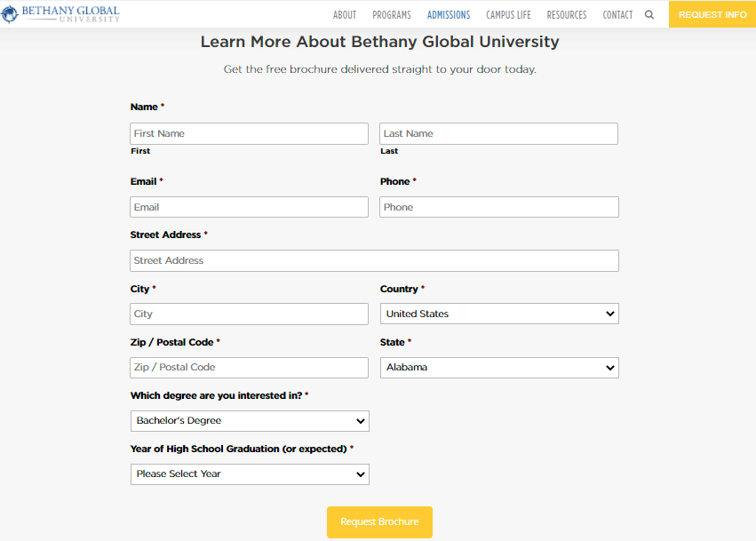
Task: Open the Country dropdown showing United States
Action: tap(499, 314)
